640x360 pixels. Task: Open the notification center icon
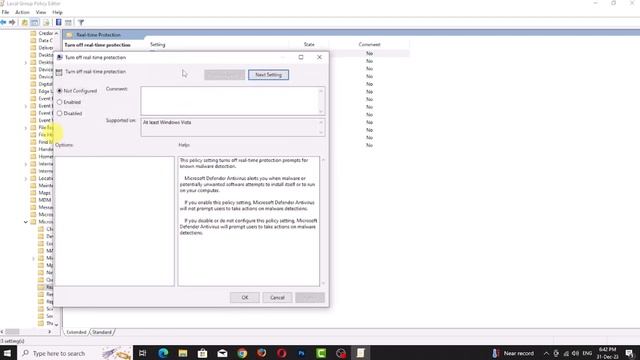629,353
